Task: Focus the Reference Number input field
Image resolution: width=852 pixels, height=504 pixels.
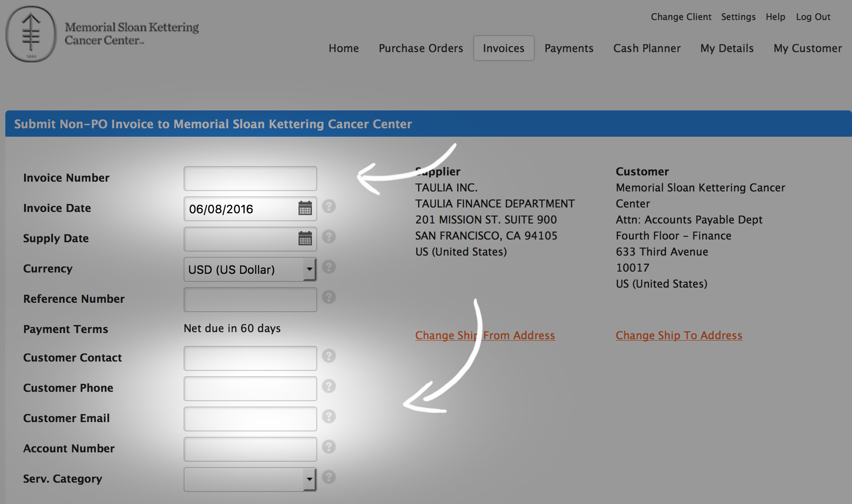Action: (250, 300)
